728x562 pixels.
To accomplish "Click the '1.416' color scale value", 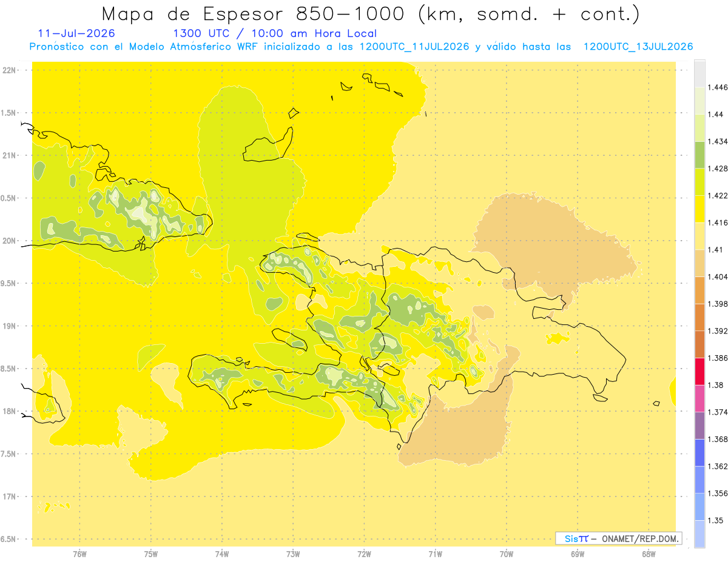I will click(x=718, y=222).
